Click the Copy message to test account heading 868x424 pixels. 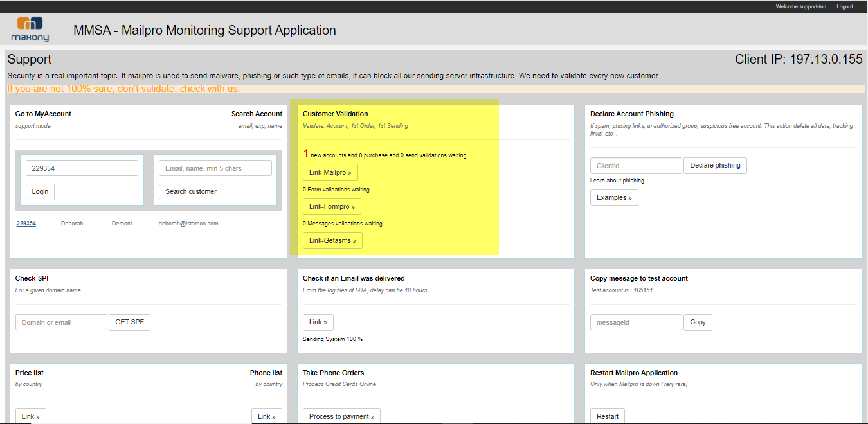(639, 278)
